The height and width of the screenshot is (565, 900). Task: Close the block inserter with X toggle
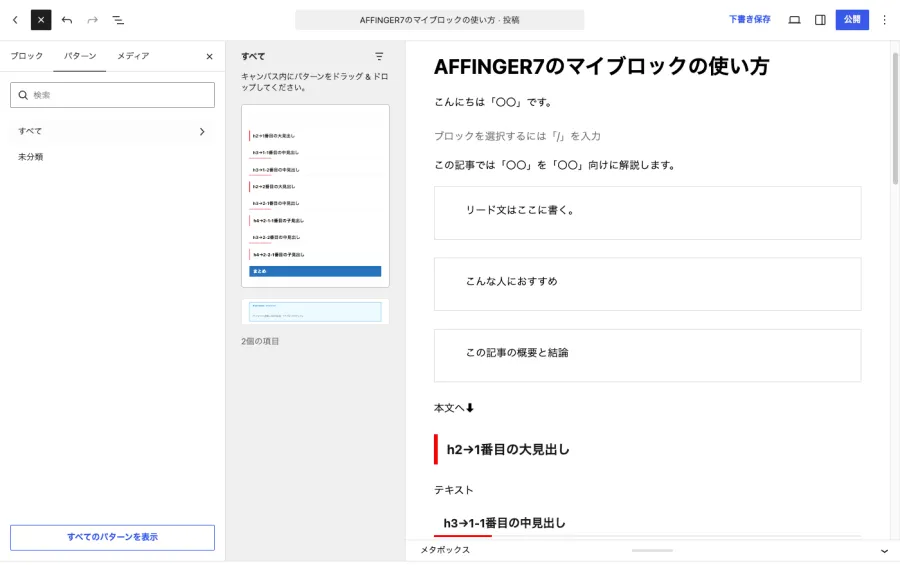coord(41,20)
